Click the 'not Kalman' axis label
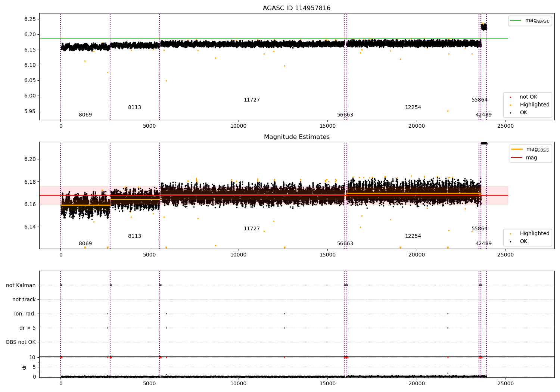This screenshot has height=392, width=560. [21, 285]
